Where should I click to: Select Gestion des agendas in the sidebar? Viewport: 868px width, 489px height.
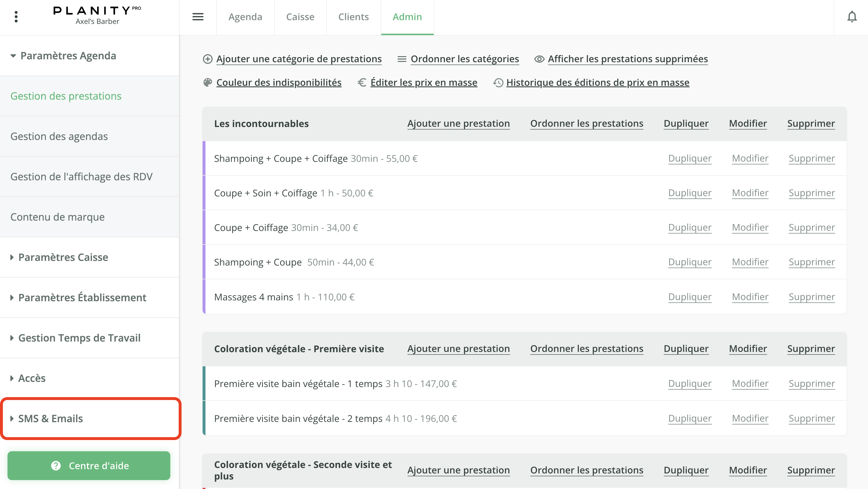pos(59,136)
